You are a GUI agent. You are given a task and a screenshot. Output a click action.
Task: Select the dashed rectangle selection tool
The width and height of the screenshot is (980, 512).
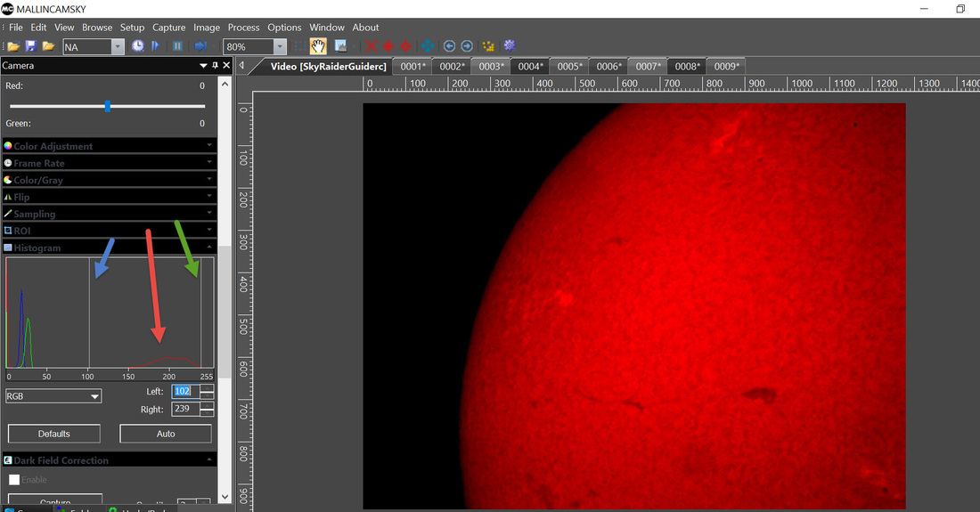pyautogui.click(x=300, y=46)
